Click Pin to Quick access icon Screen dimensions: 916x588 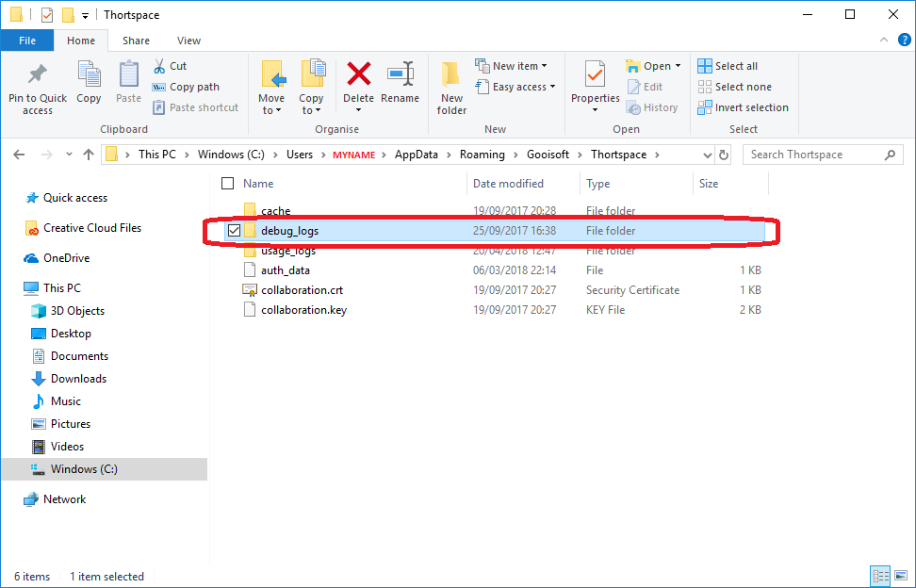point(38,74)
